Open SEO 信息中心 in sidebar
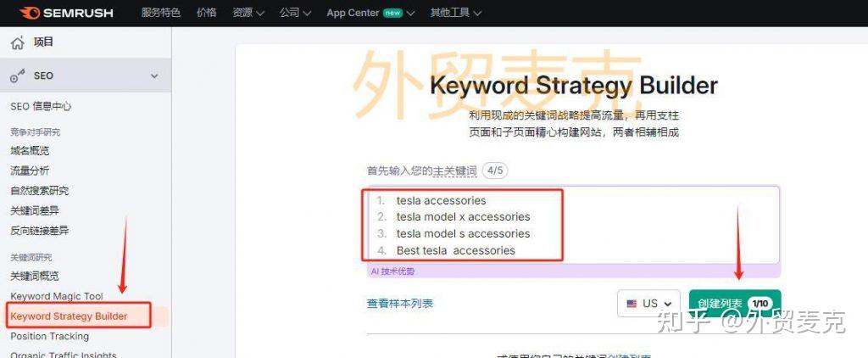The height and width of the screenshot is (358, 868). tap(41, 106)
